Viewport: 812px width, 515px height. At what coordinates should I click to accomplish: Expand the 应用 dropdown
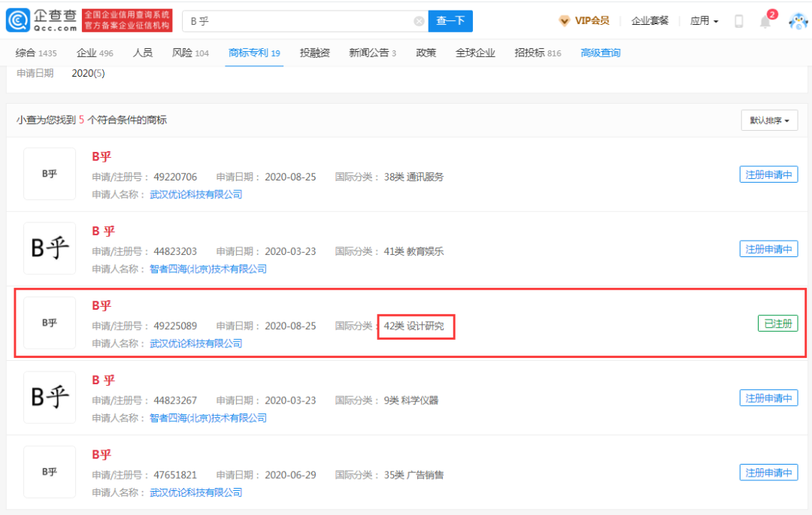[x=704, y=21]
